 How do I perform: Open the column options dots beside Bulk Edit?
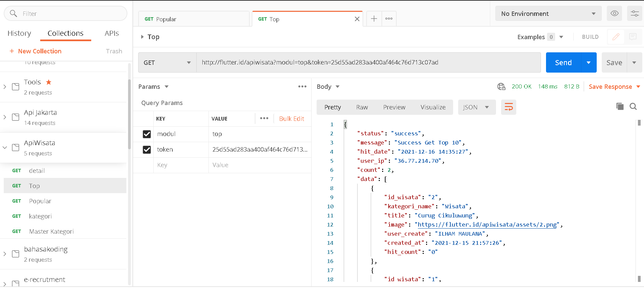coord(264,118)
